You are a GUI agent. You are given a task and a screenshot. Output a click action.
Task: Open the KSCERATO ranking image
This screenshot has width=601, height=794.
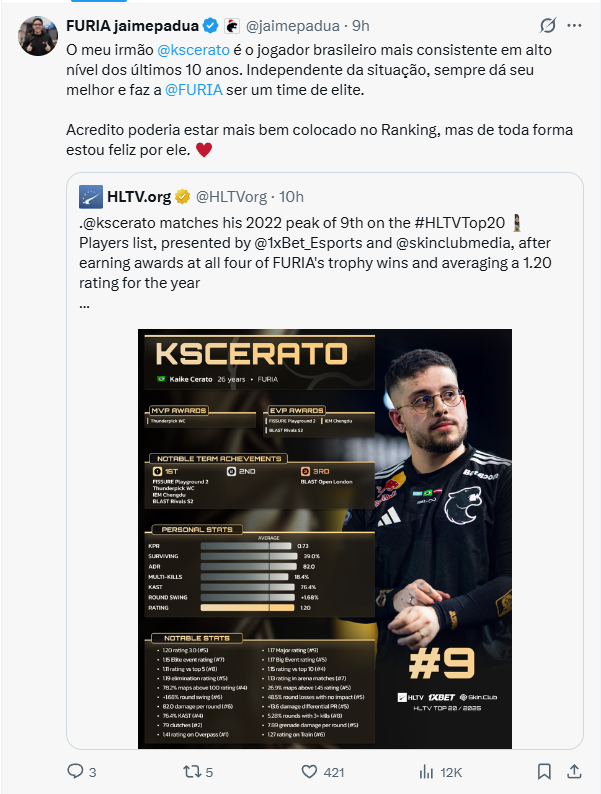pyautogui.click(x=325, y=539)
